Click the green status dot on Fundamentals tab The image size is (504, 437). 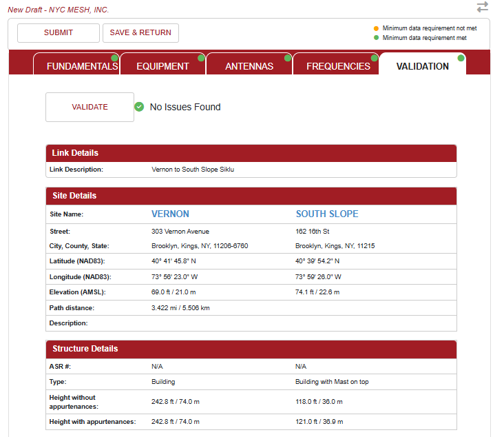pyautogui.click(x=115, y=57)
